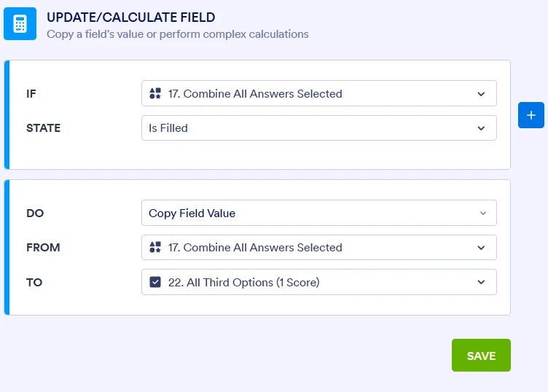Click the TO row label
Image resolution: width=548 pixels, height=392 pixels.
click(x=34, y=282)
